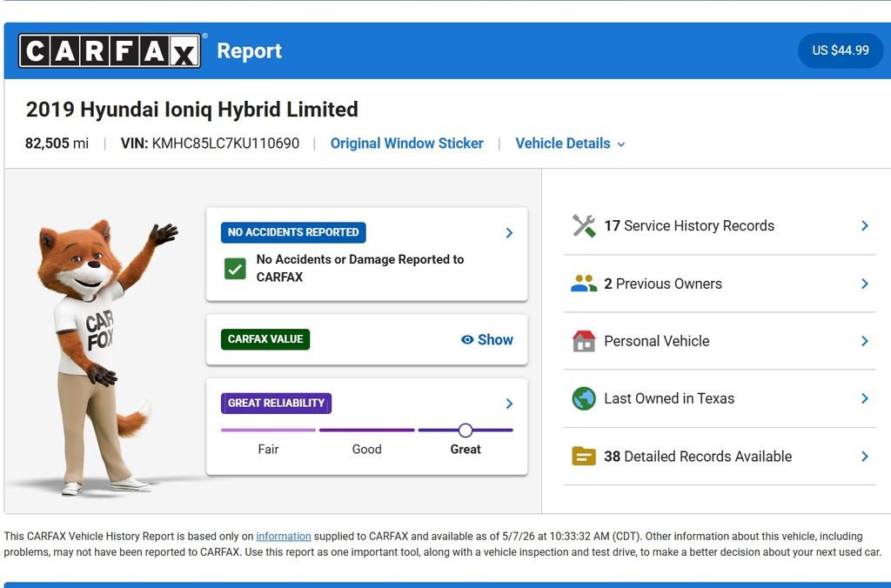
Task: Click the yellow detailed records folder icon
Action: (584, 456)
